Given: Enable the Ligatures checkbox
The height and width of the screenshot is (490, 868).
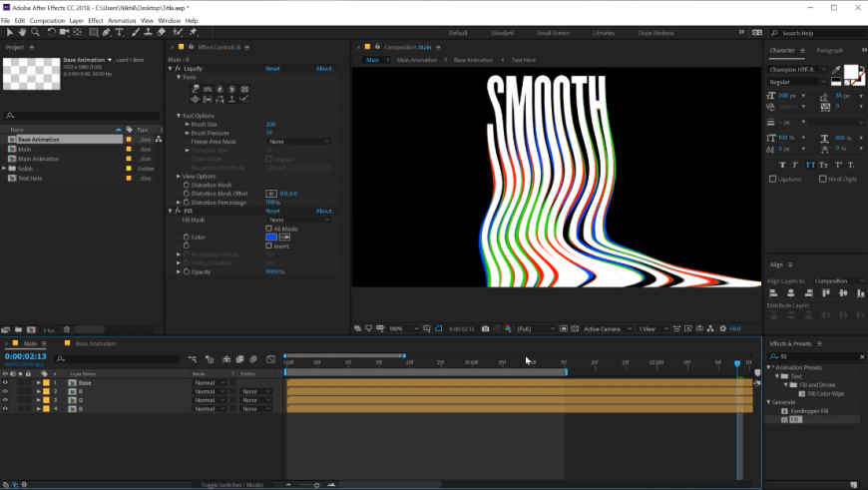Looking at the screenshot, I should point(773,179).
